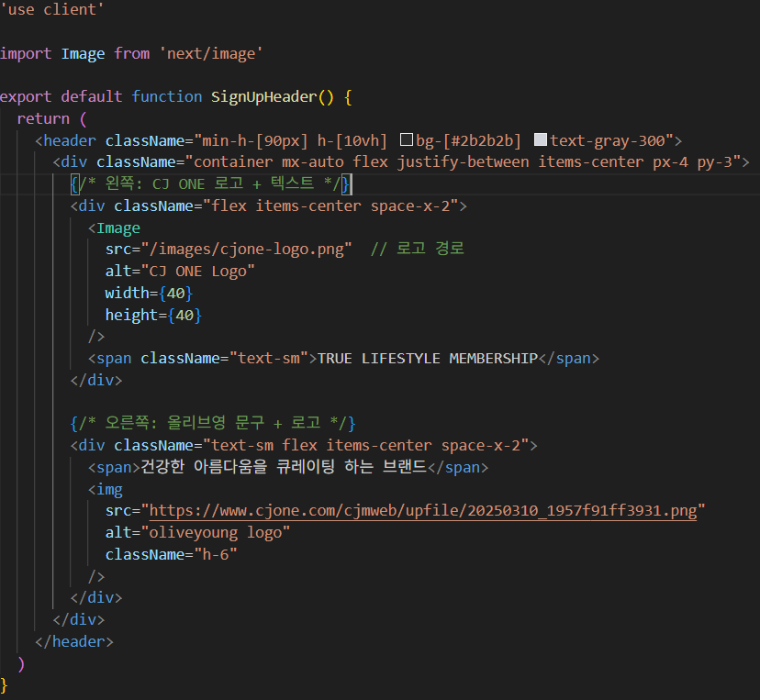This screenshot has width=760, height=700.
Task: Click the export default keywords
Action: click(x=61, y=97)
